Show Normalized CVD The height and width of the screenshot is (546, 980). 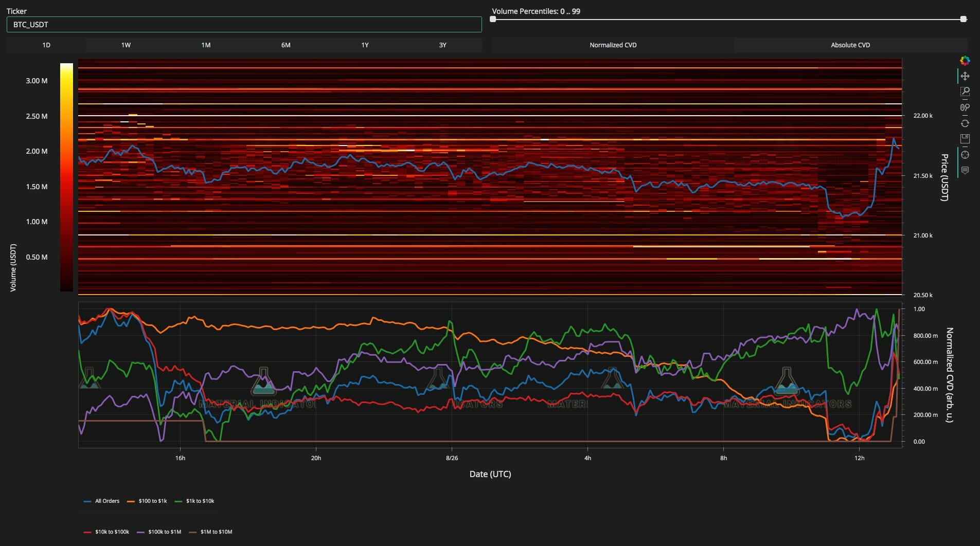[613, 45]
